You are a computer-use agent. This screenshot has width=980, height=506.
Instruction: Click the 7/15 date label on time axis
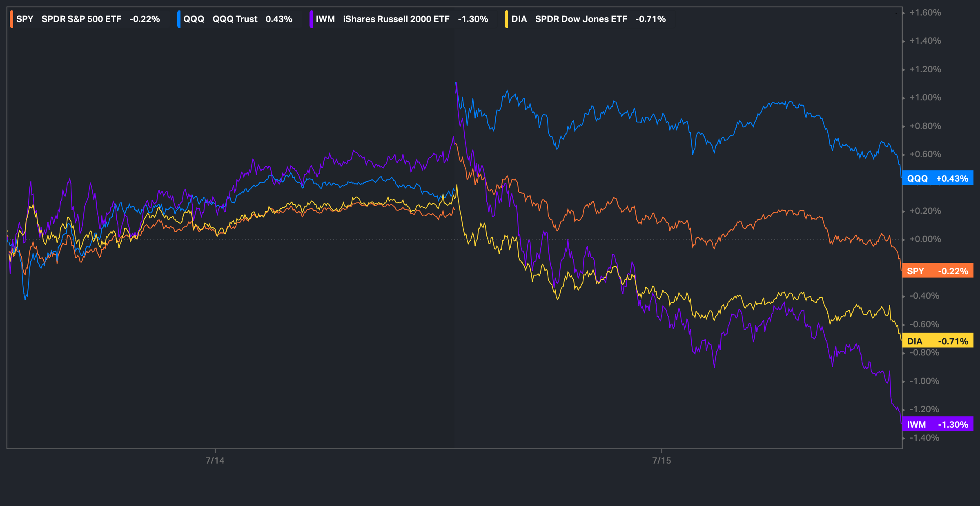click(661, 461)
